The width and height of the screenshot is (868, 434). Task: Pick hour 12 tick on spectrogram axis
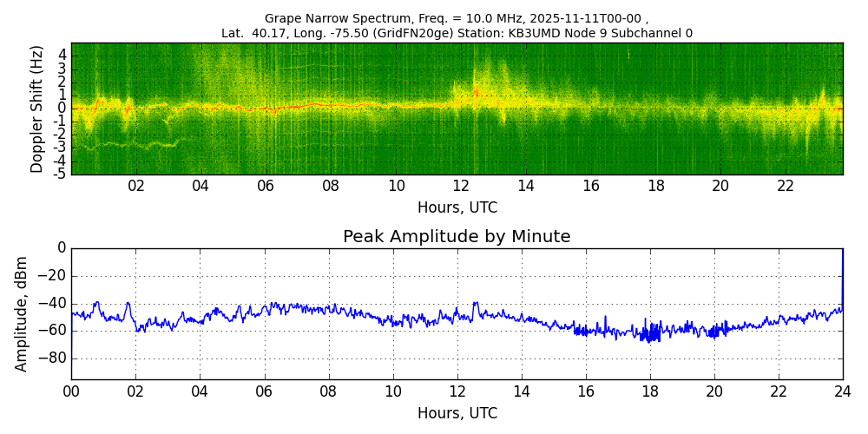click(461, 186)
